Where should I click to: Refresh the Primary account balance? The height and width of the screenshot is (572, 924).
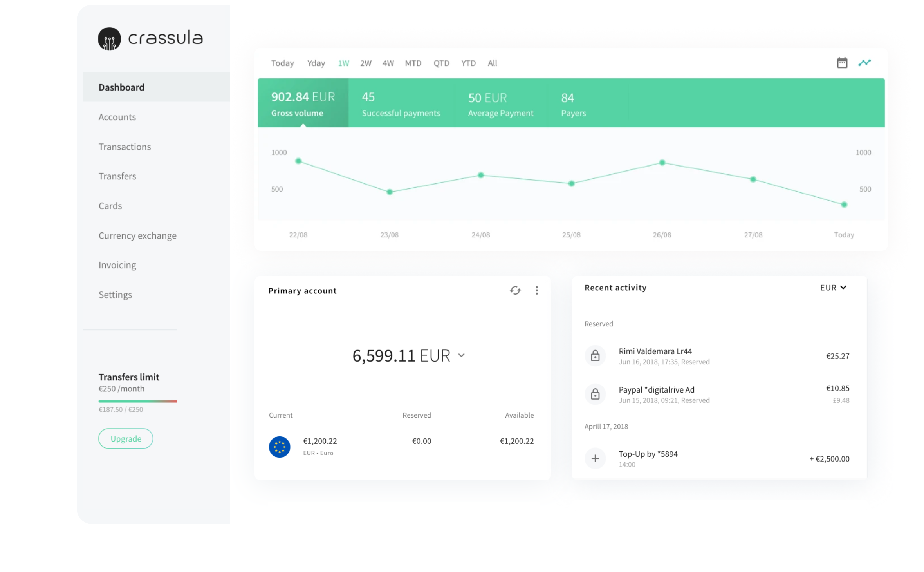[515, 290]
